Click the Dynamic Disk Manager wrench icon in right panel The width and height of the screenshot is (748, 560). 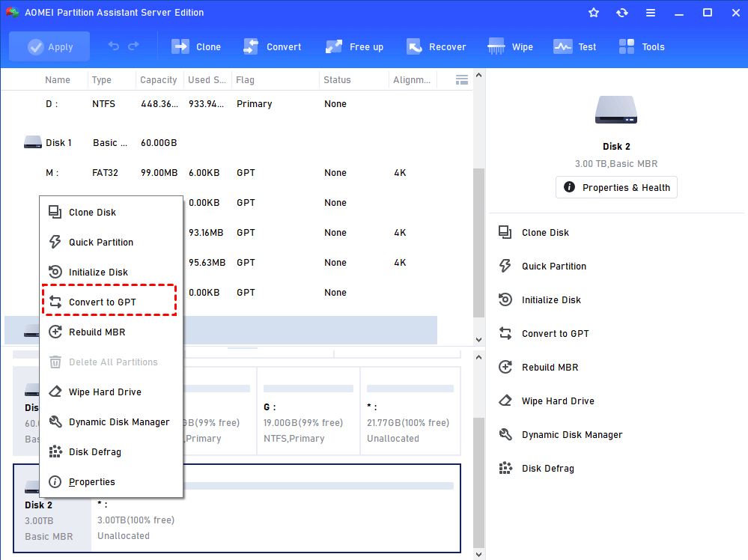(505, 434)
